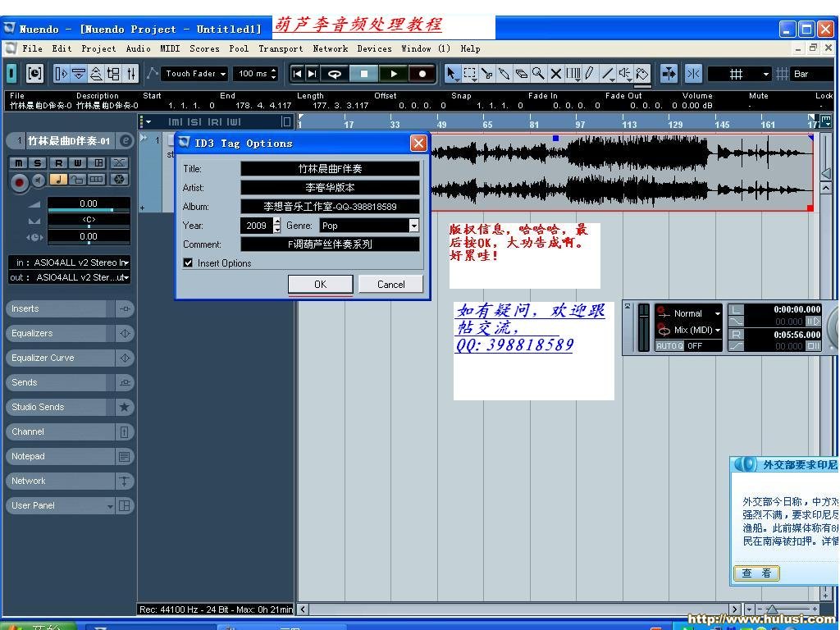Toggle the Lane display type button
840x630 pixels.
(x=97, y=180)
